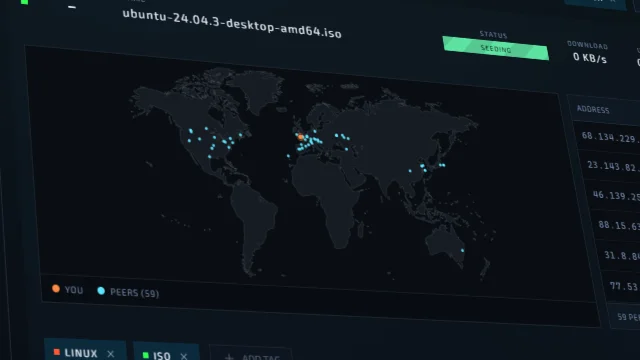Screen dimensions: 640x360
Task: Click the blue PEERS legend dot
Action: tap(101, 291)
